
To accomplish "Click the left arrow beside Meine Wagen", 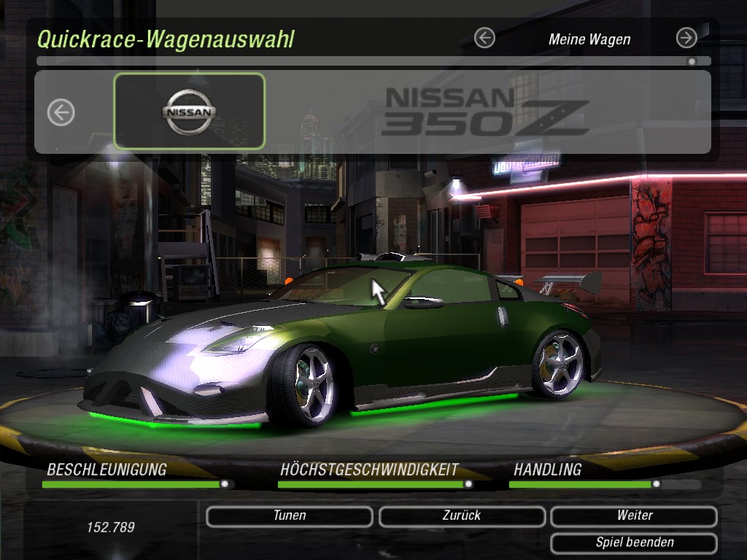I will (484, 38).
